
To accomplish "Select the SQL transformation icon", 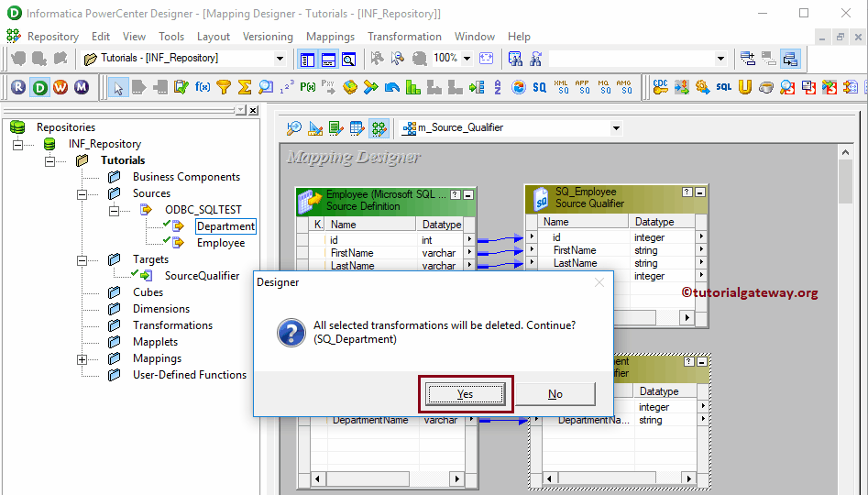I will click(723, 87).
